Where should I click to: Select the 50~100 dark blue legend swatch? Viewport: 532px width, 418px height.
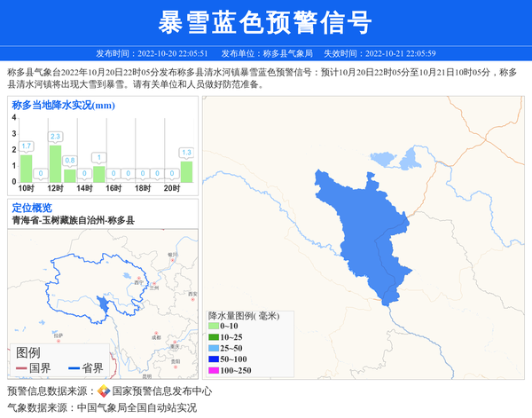click(213, 359)
